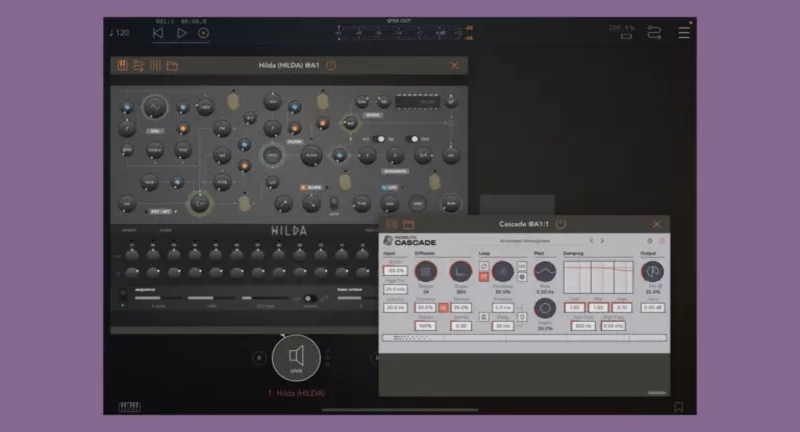Open the MIDI routing matrix icon
Image resolution: width=800 pixels, height=432 pixels.
click(654, 33)
